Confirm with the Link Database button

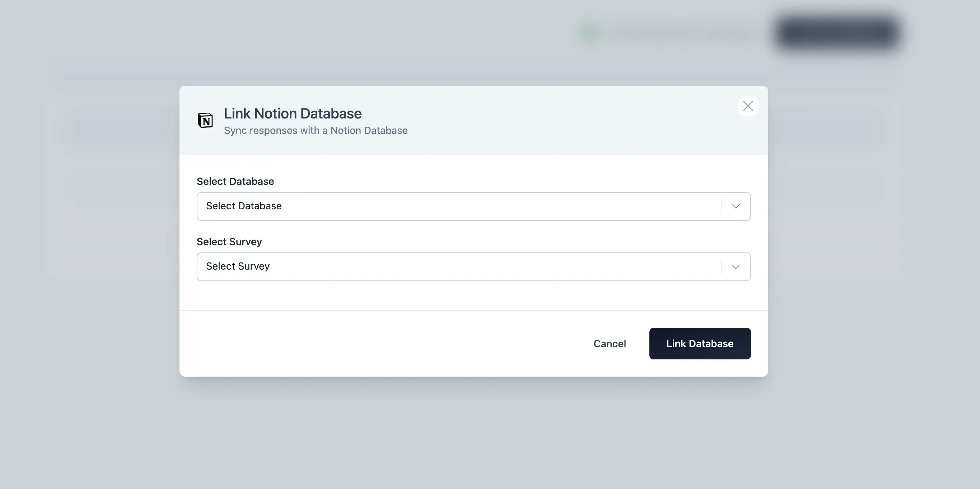coord(700,343)
